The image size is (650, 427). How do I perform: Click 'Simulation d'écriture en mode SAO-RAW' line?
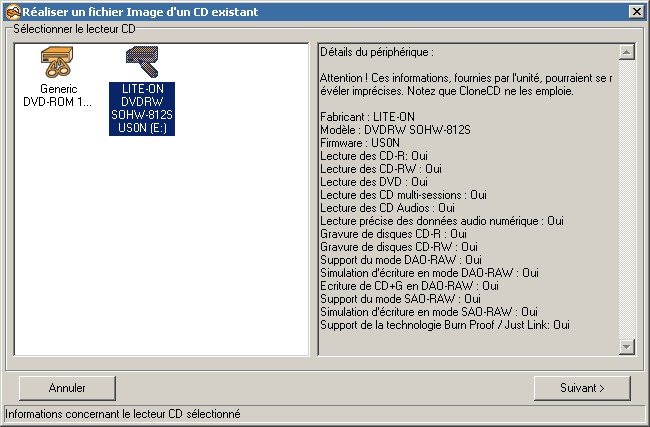(x=429, y=312)
